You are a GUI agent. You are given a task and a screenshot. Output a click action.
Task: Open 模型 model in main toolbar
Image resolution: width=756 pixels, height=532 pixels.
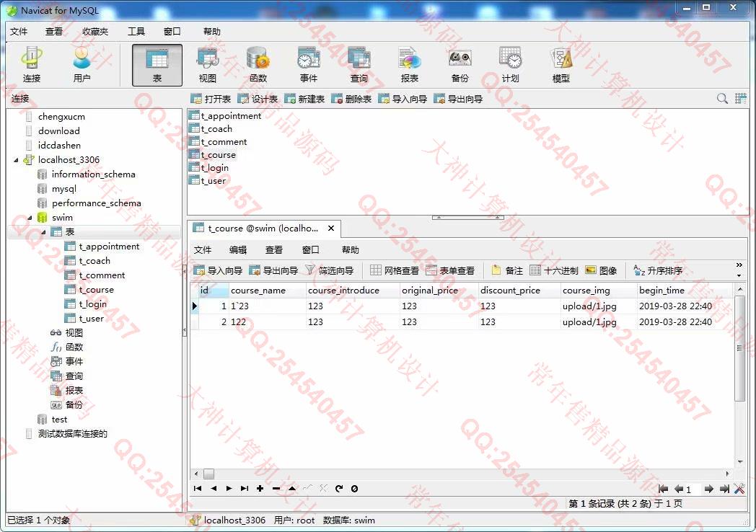[561, 65]
